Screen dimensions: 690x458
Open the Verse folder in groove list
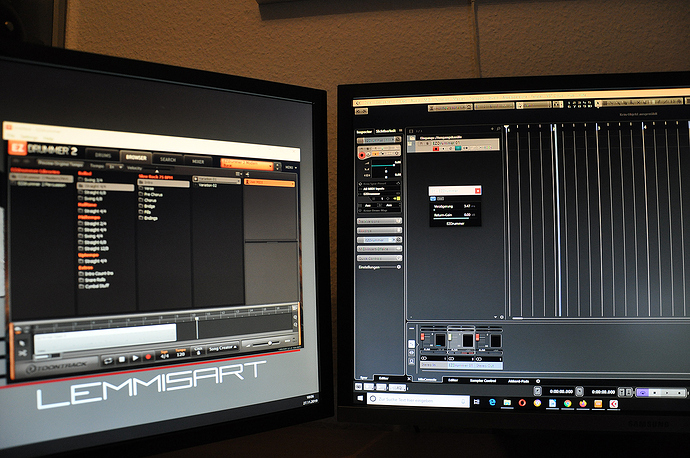(147, 188)
